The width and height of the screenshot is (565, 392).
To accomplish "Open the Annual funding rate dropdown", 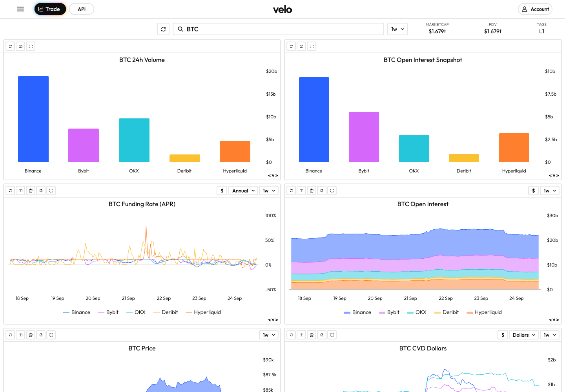I will coord(243,191).
